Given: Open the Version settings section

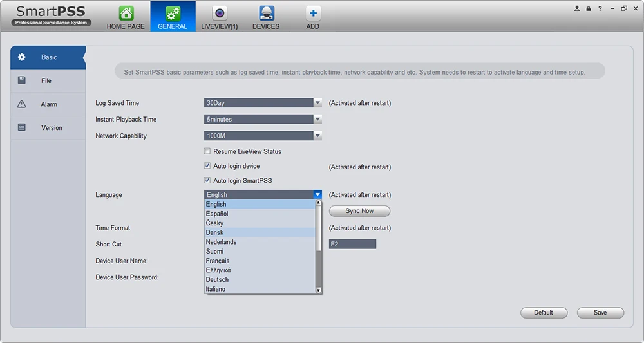Looking at the screenshot, I should coord(48,127).
